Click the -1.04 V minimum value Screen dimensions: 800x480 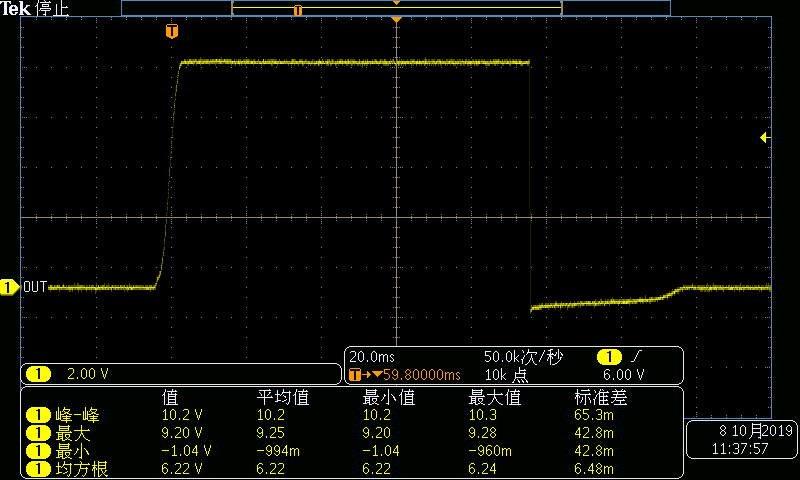186,451
